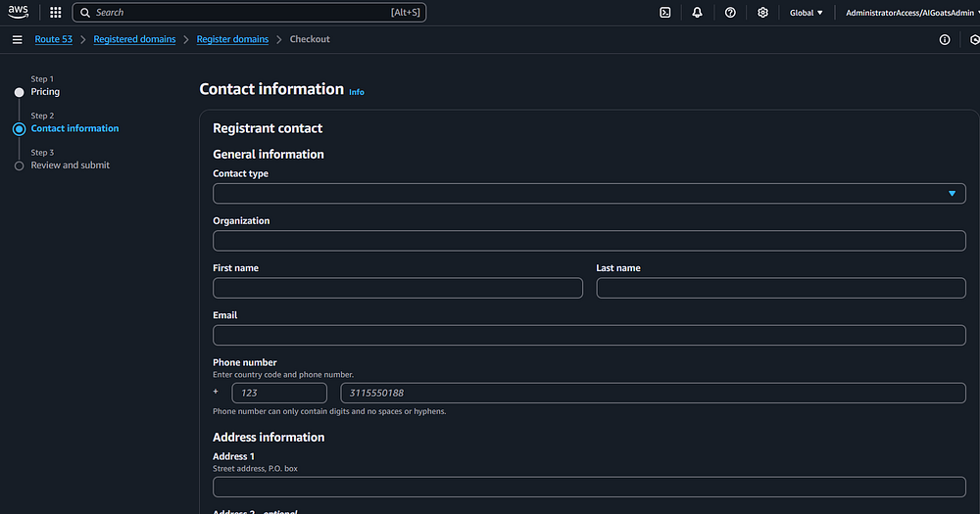Toggle the hamburger side navigation menu
Image resolution: width=980 pixels, height=514 pixels.
point(17,39)
